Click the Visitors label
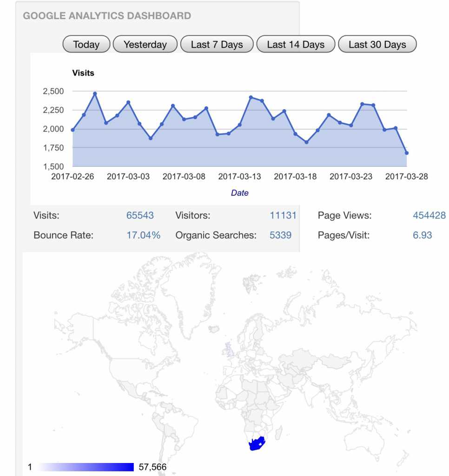The image size is (449, 476). (193, 215)
